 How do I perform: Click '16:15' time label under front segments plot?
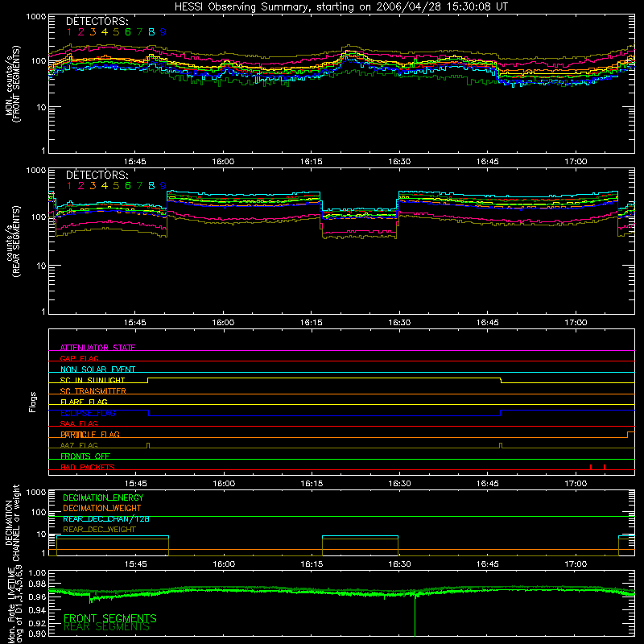pyautogui.click(x=312, y=162)
